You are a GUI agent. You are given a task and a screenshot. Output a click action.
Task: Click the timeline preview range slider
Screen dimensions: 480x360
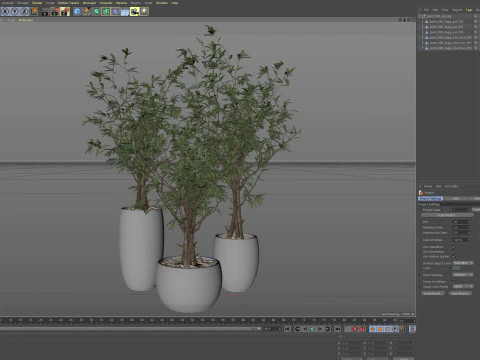[131, 329]
